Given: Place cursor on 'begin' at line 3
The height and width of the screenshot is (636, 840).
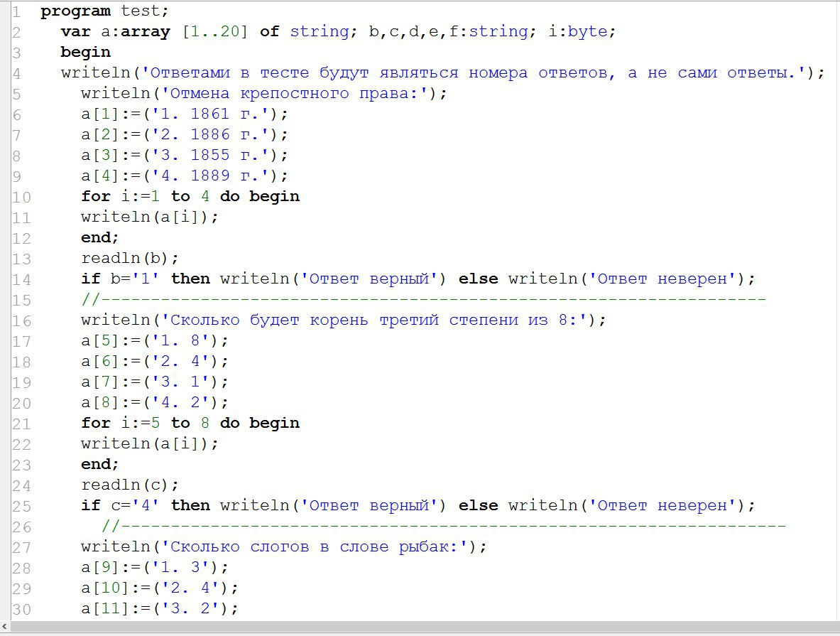Looking at the screenshot, I should (86, 52).
